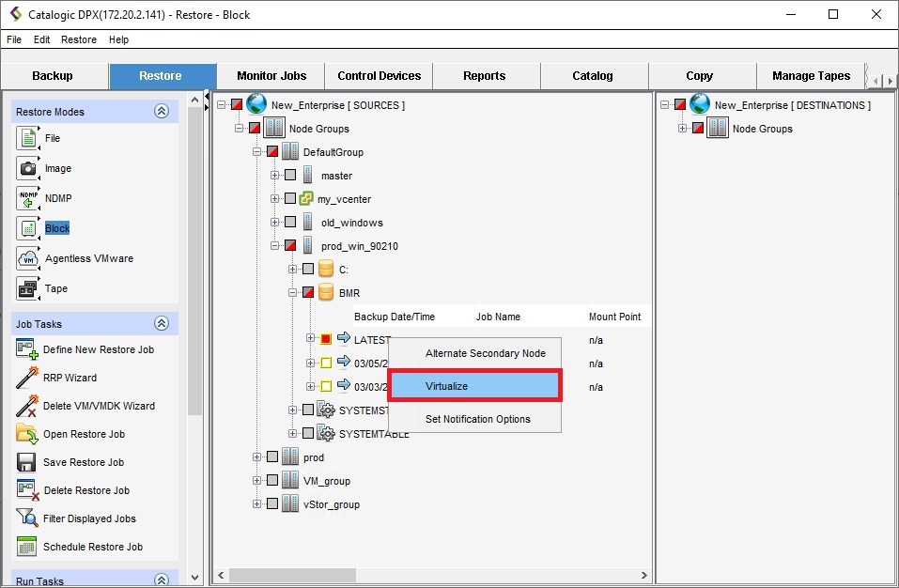Image resolution: width=899 pixels, height=588 pixels.
Task: Toggle the VM_group checkbox
Action: [x=272, y=481]
